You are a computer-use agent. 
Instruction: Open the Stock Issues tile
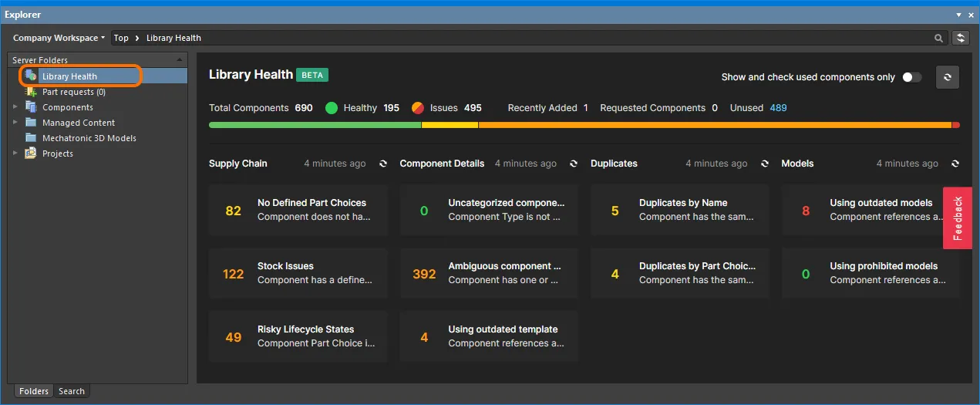pyautogui.click(x=298, y=274)
